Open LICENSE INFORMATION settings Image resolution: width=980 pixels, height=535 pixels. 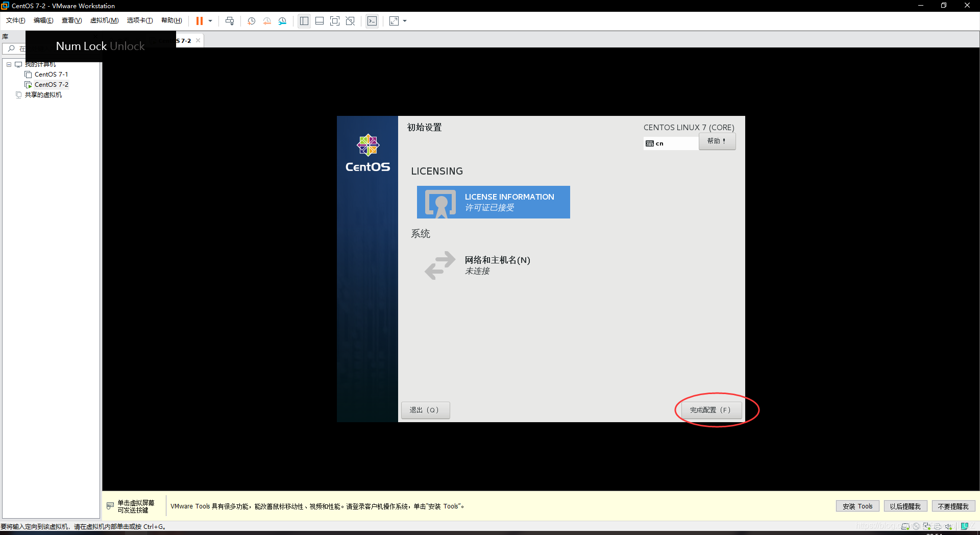click(493, 202)
